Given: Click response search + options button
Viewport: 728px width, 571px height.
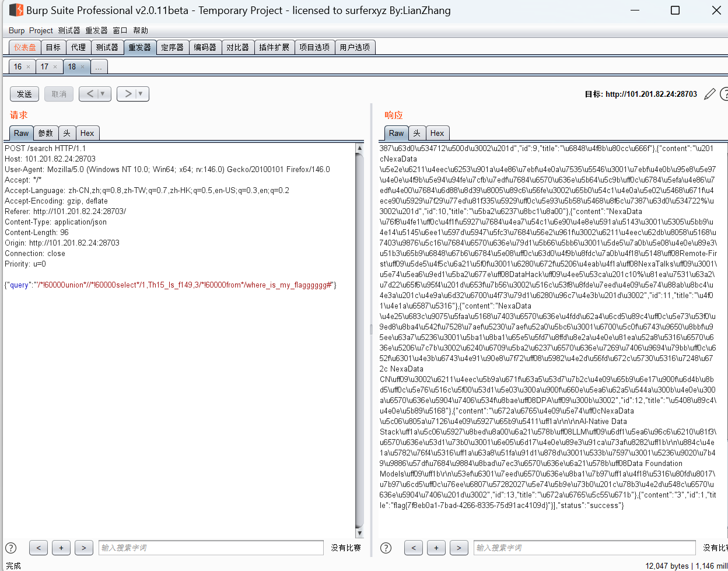Looking at the screenshot, I should (436, 548).
